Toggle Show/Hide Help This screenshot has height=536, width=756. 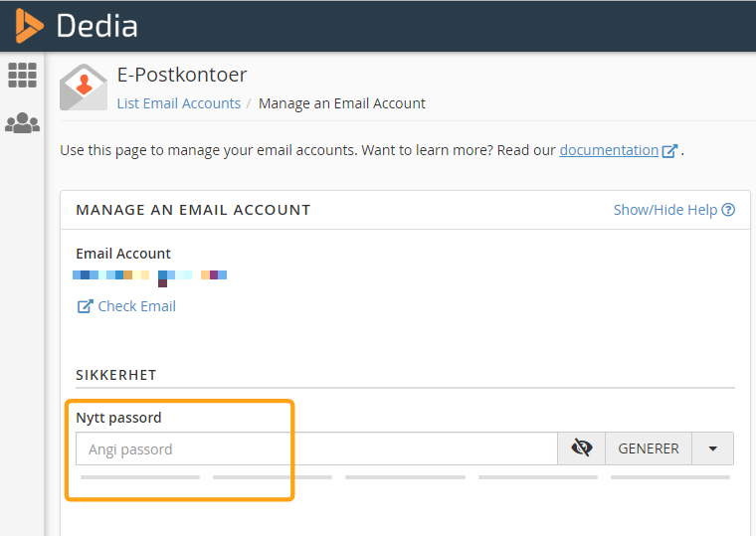(664, 210)
